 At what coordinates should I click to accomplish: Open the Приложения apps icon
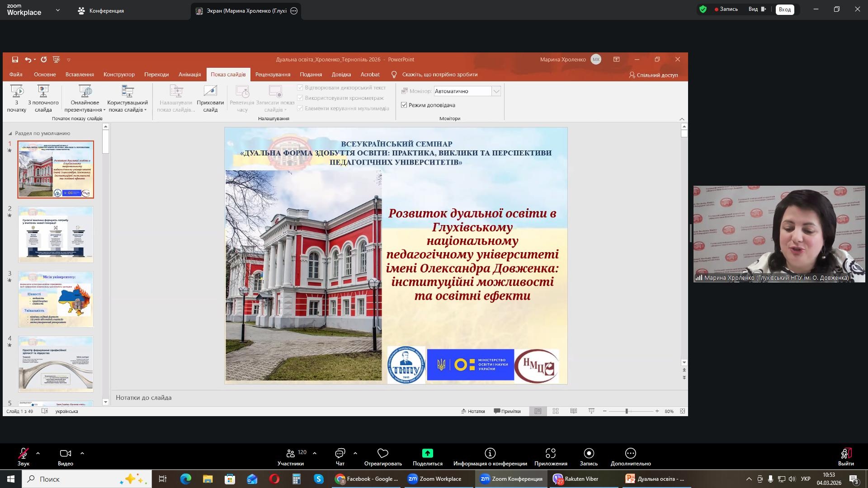click(x=550, y=453)
